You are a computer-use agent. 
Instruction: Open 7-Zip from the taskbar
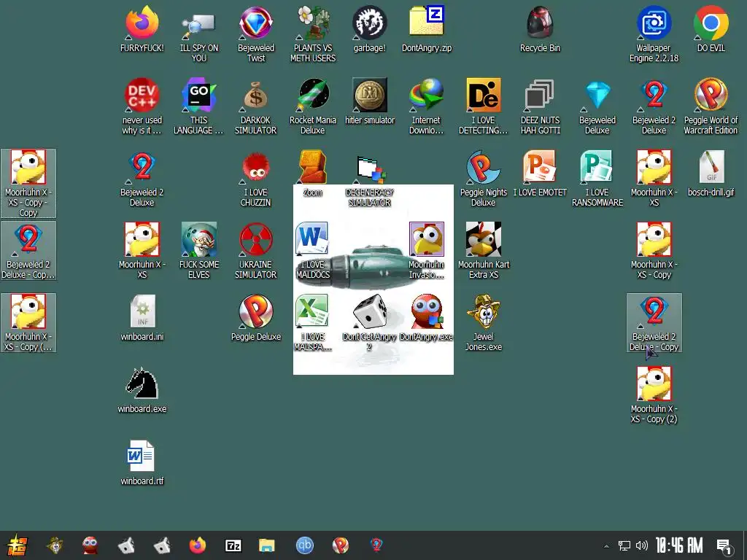(x=233, y=545)
